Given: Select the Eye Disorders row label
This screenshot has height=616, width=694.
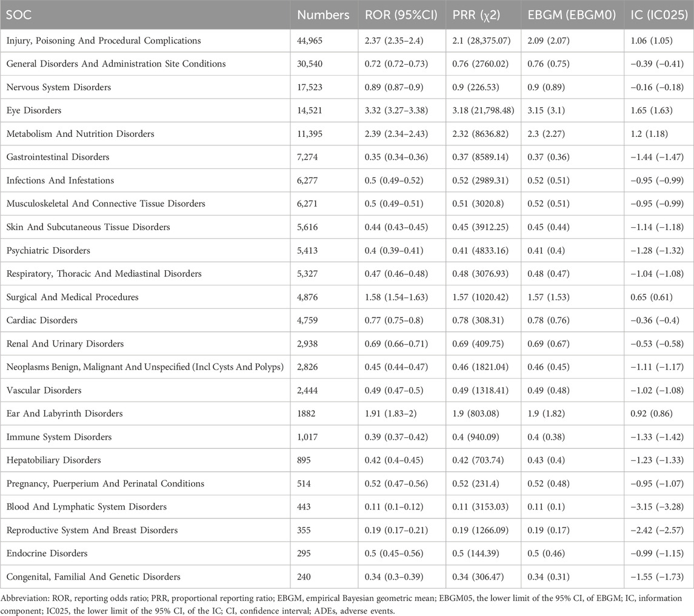Looking at the screenshot, I should click(x=33, y=111).
